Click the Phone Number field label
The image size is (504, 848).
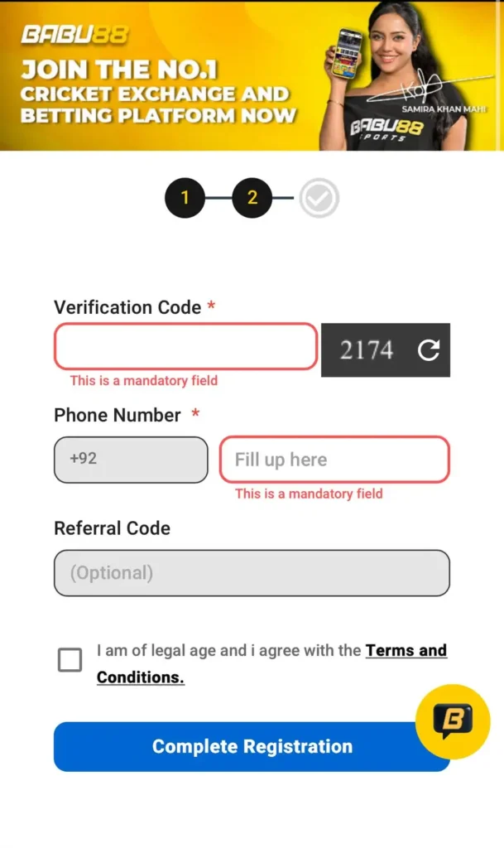118,415
